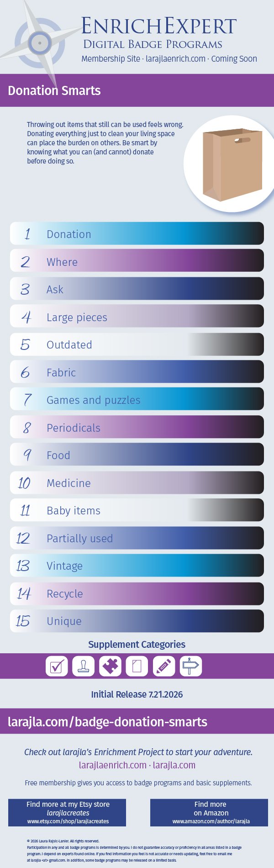Viewport: 274px width, 868px height.
Task: Select the puzzle piece supplement icon
Action: [110, 666]
